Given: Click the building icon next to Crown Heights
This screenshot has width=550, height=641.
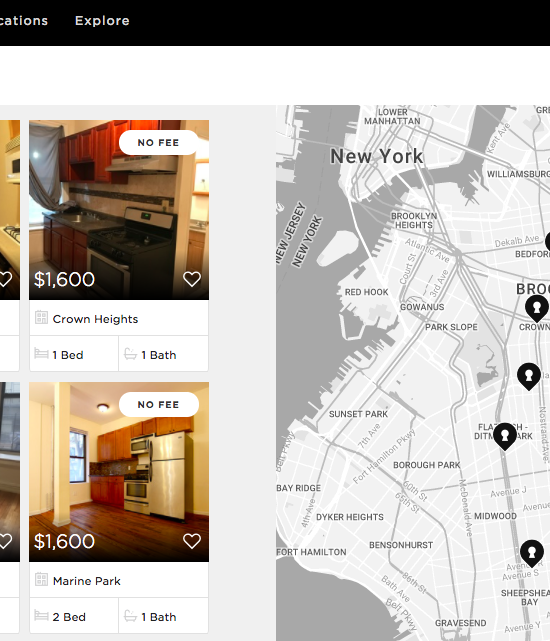Looking at the screenshot, I should pyautogui.click(x=41, y=317).
